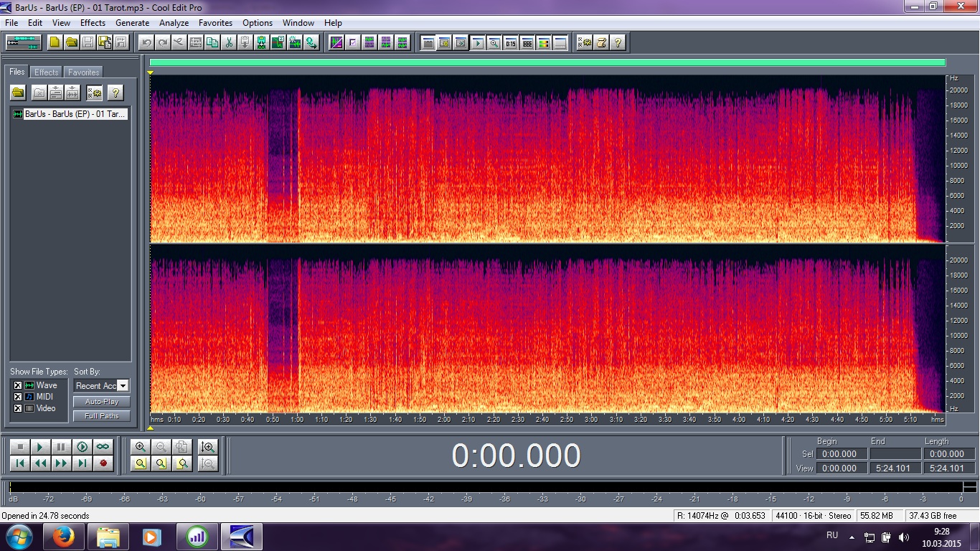Click the Zoom In Vertically icon
The width and height of the screenshot is (980, 551).
(208, 447)
